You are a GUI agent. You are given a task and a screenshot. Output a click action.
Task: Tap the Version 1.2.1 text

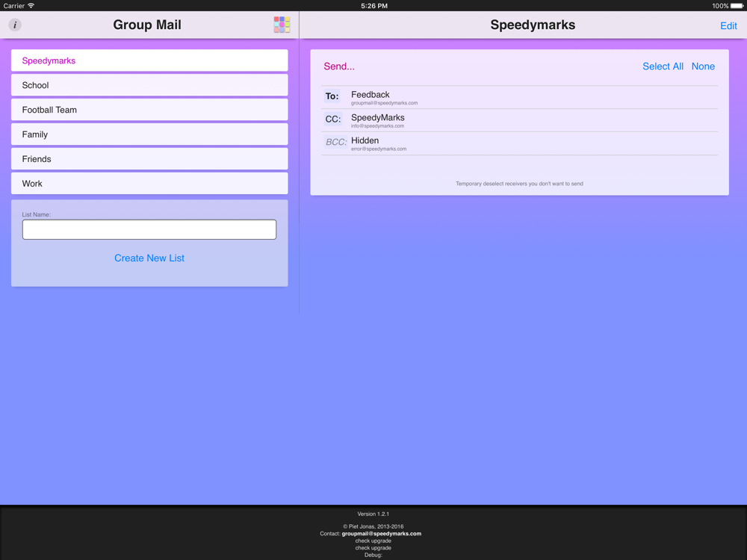tap(373, 514)
